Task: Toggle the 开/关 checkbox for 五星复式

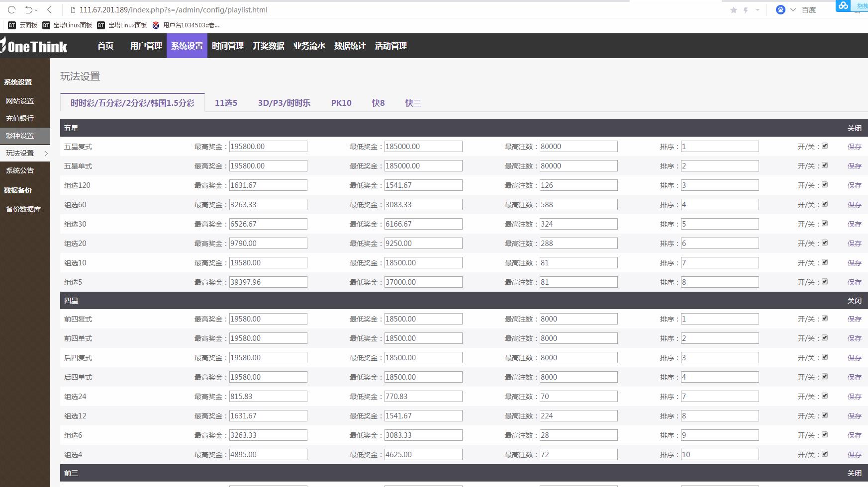Action: click(824, 146)
